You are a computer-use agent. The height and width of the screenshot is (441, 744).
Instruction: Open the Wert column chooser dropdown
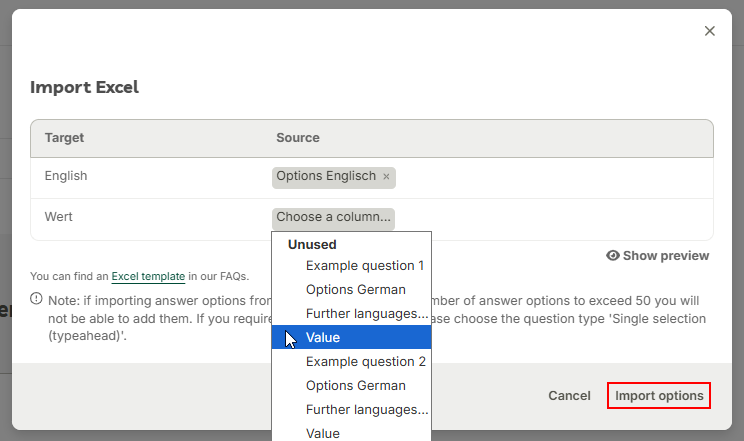[333, 217]
